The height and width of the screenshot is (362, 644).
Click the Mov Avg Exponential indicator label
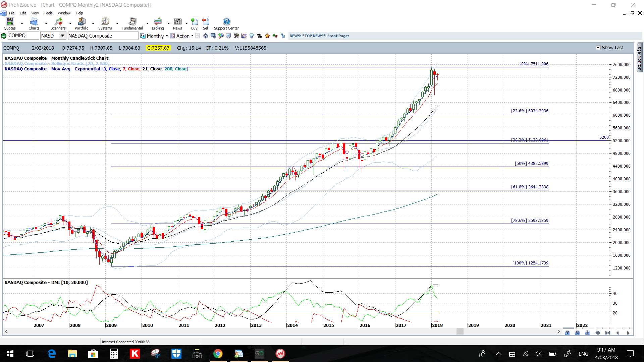tap(96, 69)
